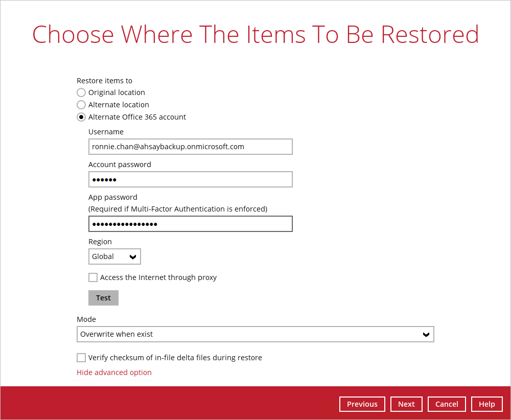This screenshot has width=511, height=420.
Task: Proceed with the Next button
Action: (x=406, y=404)
